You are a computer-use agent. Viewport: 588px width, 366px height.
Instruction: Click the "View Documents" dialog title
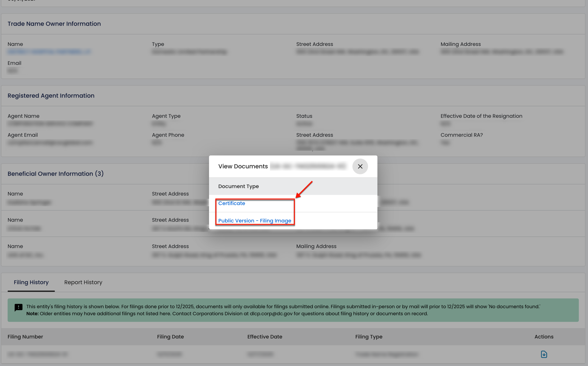click(x=243, y=166)
